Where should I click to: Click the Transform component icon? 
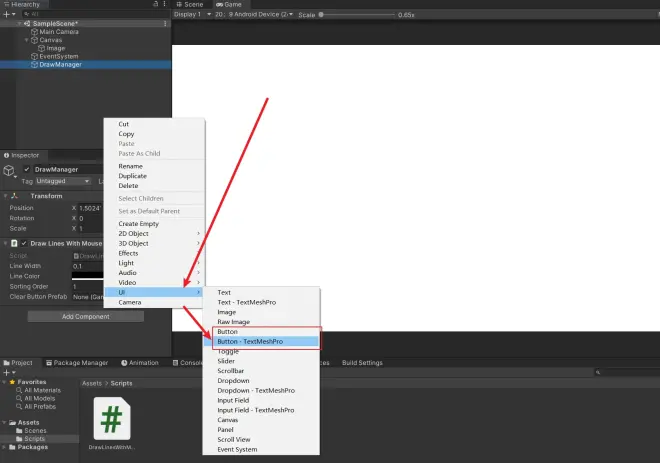(14, 196)
